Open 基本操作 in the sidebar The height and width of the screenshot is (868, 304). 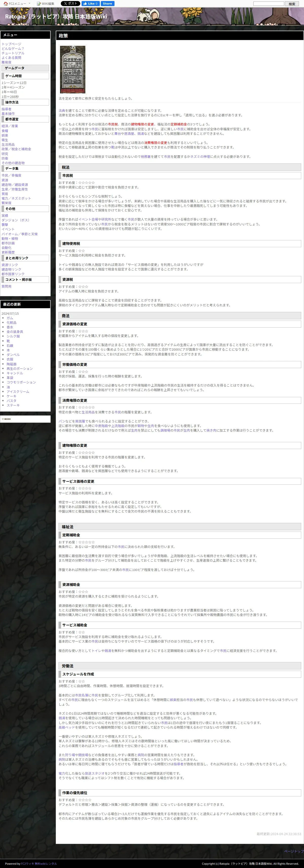(x=8, y=114)
